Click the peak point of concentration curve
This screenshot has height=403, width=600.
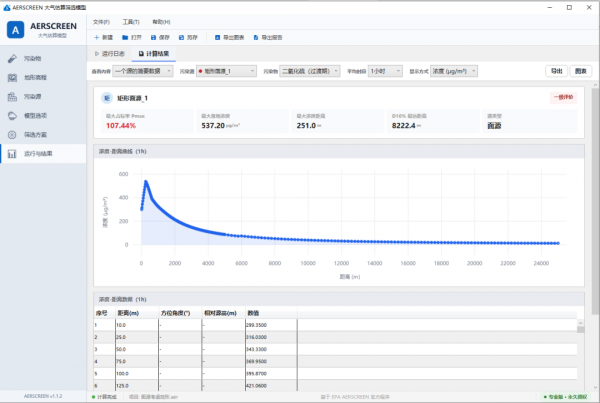tap(146, 181)
